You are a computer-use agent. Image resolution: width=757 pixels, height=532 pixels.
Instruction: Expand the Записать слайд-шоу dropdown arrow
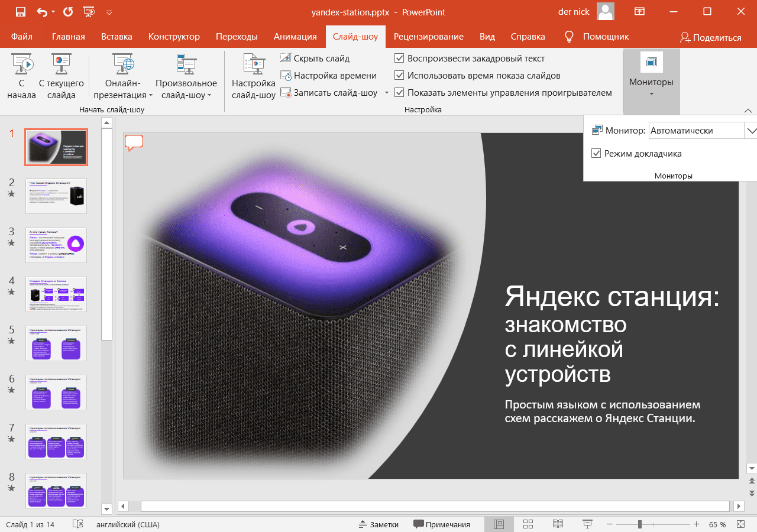[x=386, y=93]
